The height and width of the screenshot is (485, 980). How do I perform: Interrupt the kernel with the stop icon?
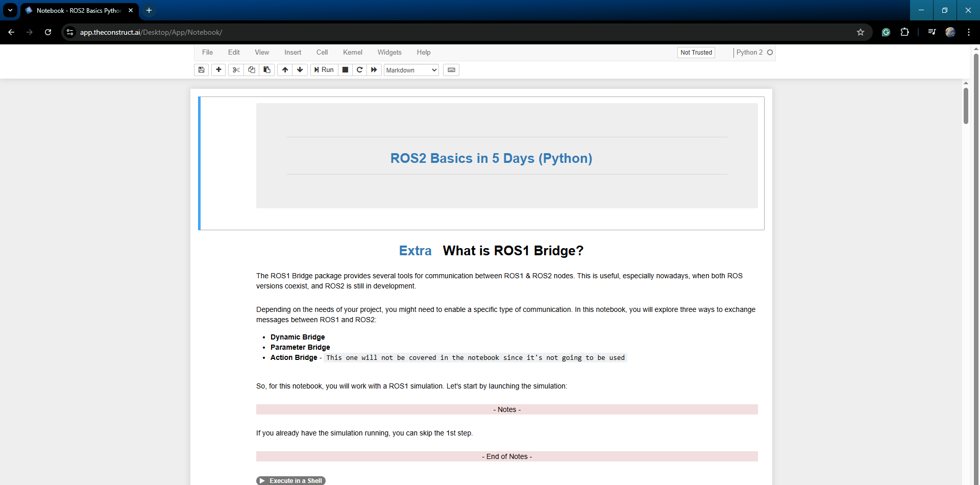coord(345,70)
